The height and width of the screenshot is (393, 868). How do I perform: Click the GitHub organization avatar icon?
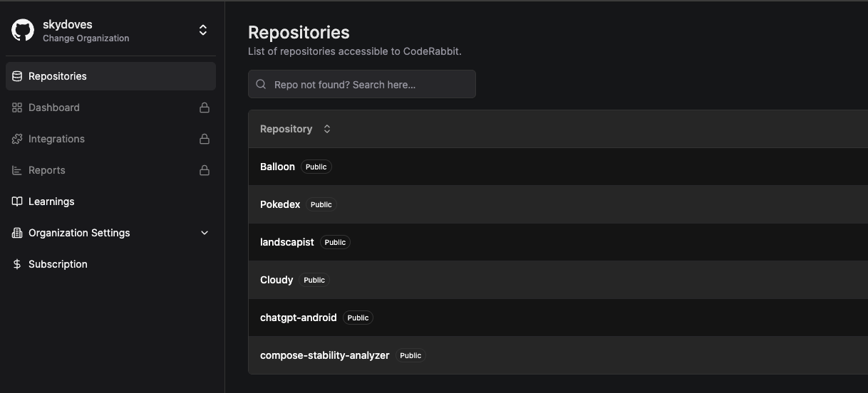point(23,31)
